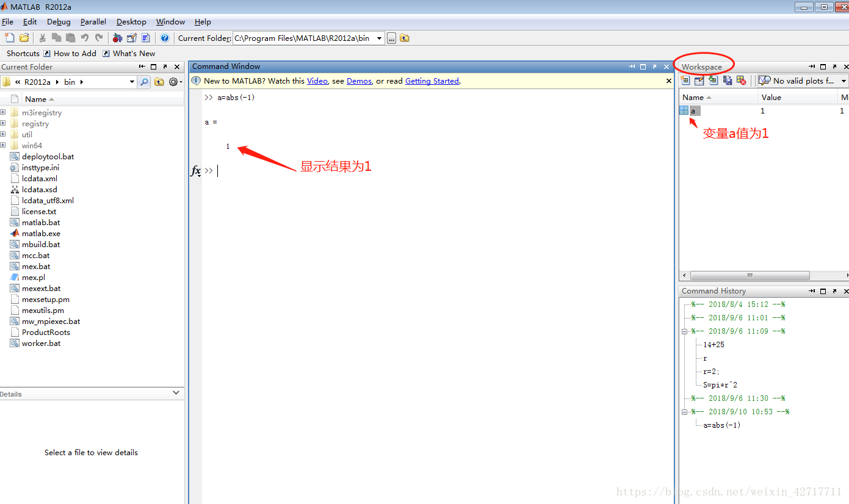This screenshot has width=849, height=504.
Task: Open the gear actions menu in Current Folder
Action: tap(175, 82)
